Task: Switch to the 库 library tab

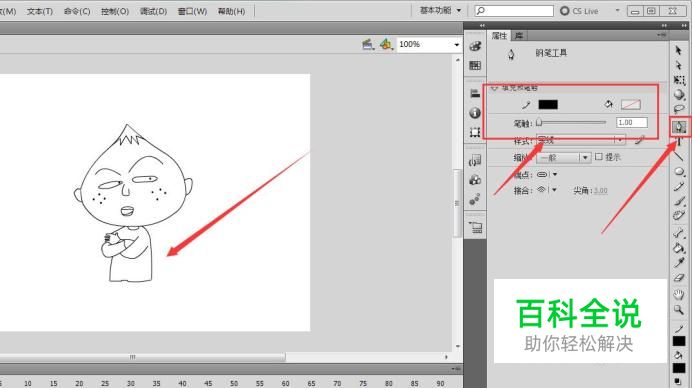Action: coord(519,35)
